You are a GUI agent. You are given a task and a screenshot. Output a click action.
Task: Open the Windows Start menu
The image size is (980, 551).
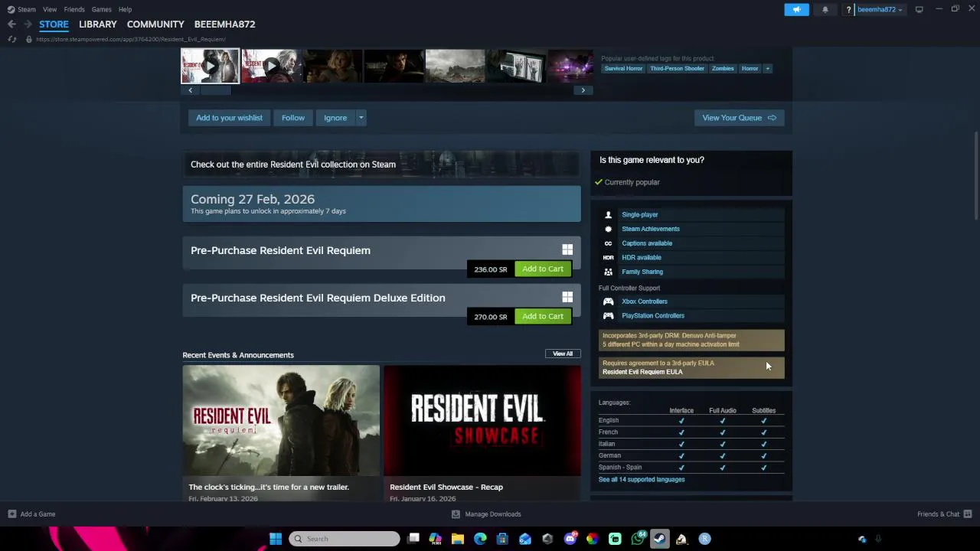276,539
